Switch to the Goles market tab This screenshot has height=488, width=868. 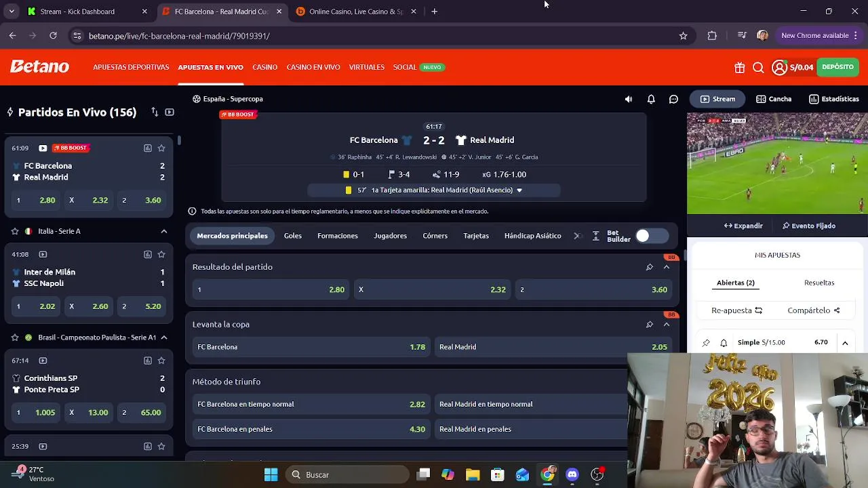[293, 236]
